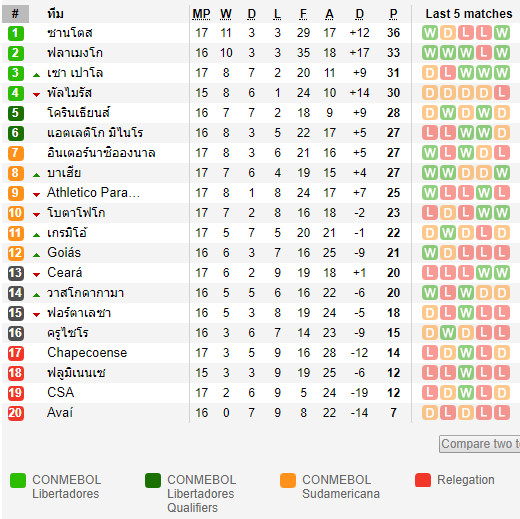The height and width of the screenshot is (519, 520).
Task: Open the CSA team link
Action: (60, 393)
